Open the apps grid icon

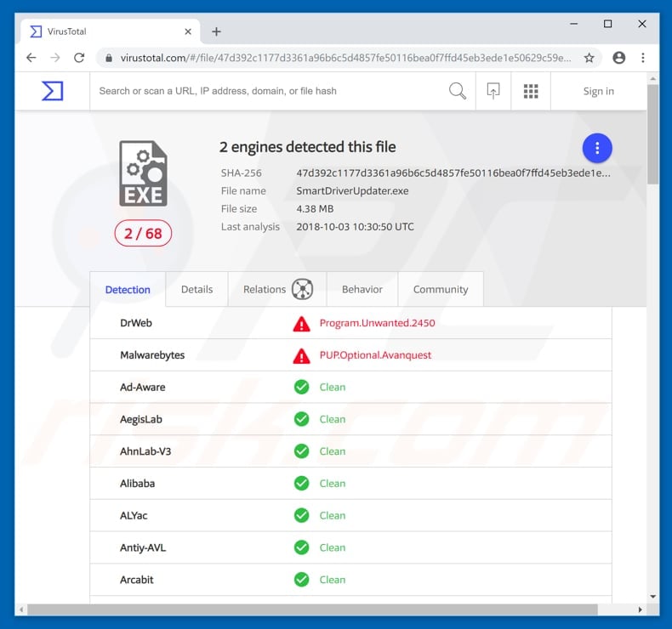531,91
